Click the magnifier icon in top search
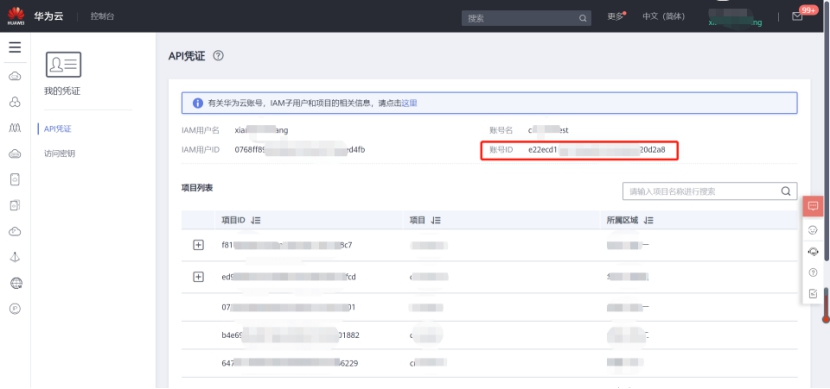The height and width of the screenshot is (389, 830). coord(583,18)
